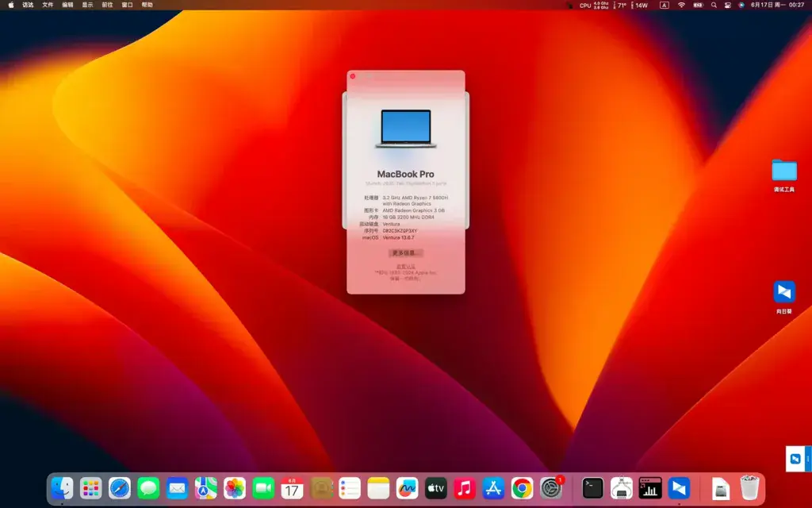
Task: Open Calendar showing 17 in Dock
Action: click(292, 488)
